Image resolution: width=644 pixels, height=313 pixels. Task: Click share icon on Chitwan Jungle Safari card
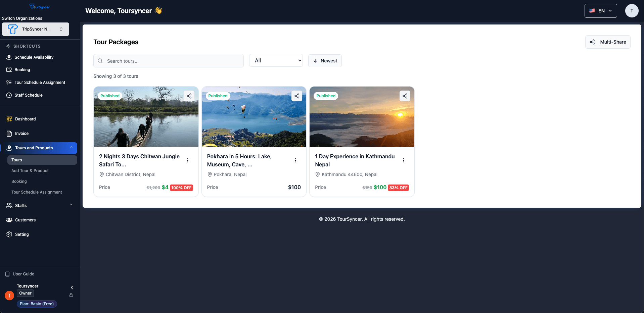click(x=189, y=96)
